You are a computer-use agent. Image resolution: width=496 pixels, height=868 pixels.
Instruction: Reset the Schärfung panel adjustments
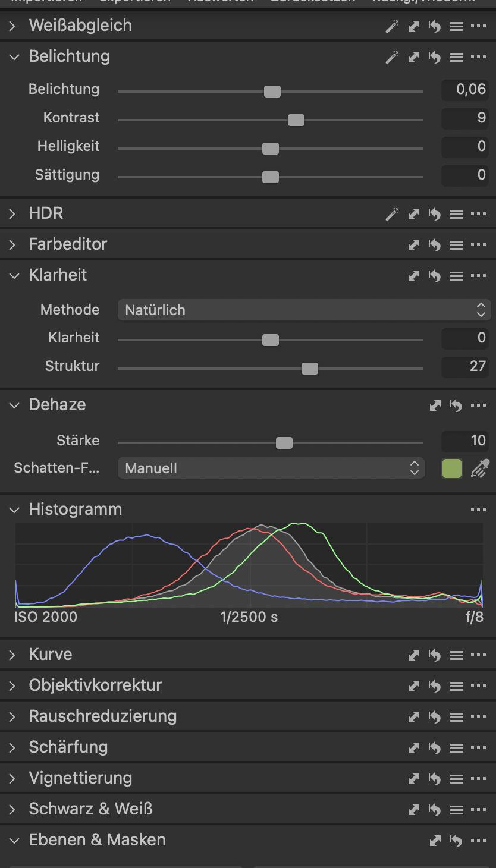(x=435, y=748)
